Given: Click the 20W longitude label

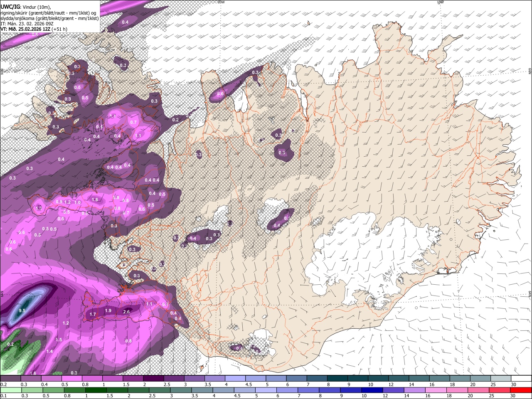Looking at the screenshot, I should click(221, 2).
